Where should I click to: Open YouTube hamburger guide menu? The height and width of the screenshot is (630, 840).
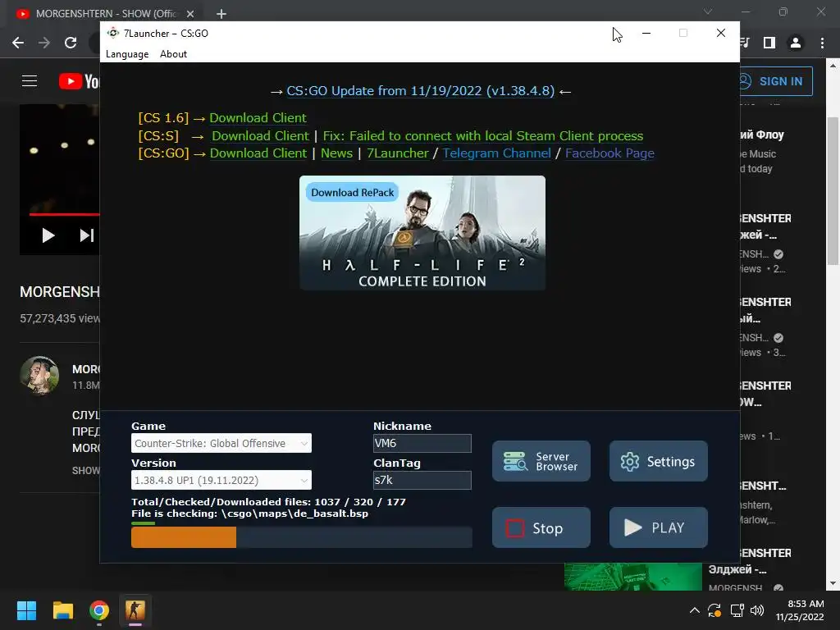click(30, 81)
